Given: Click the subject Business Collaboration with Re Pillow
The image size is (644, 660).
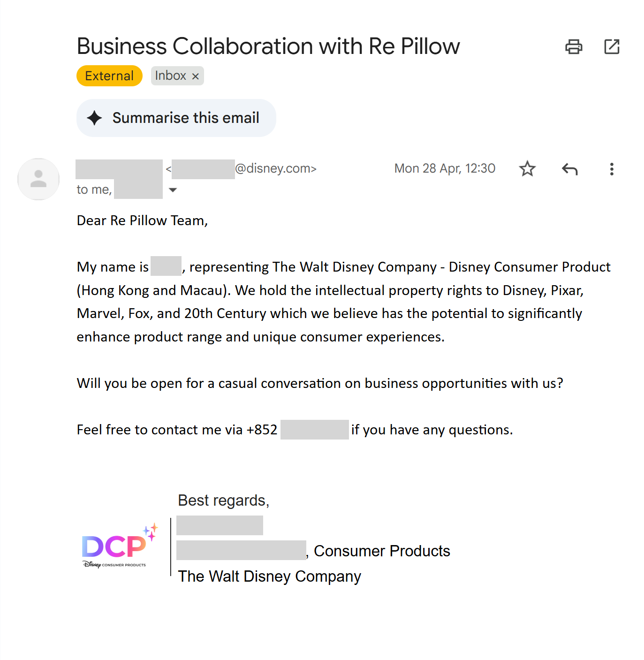Looking at the screenshot, I should pos(268,46).
